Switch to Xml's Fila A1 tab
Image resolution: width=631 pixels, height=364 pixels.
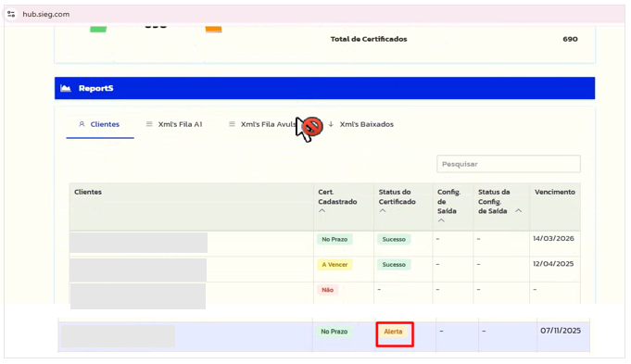pyautogui.click(x=174, y=124)
